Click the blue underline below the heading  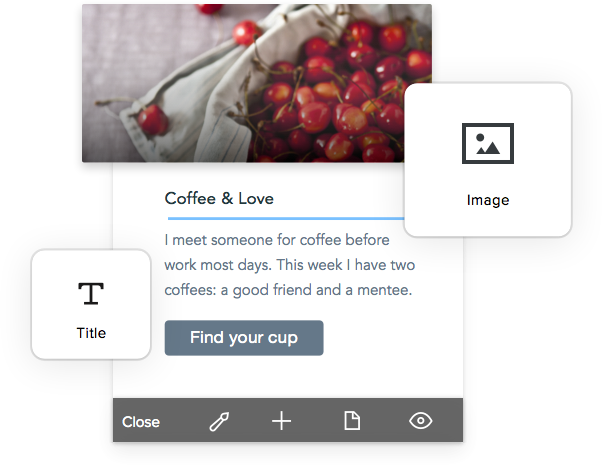pyautogui.click(x=286, y=218)
